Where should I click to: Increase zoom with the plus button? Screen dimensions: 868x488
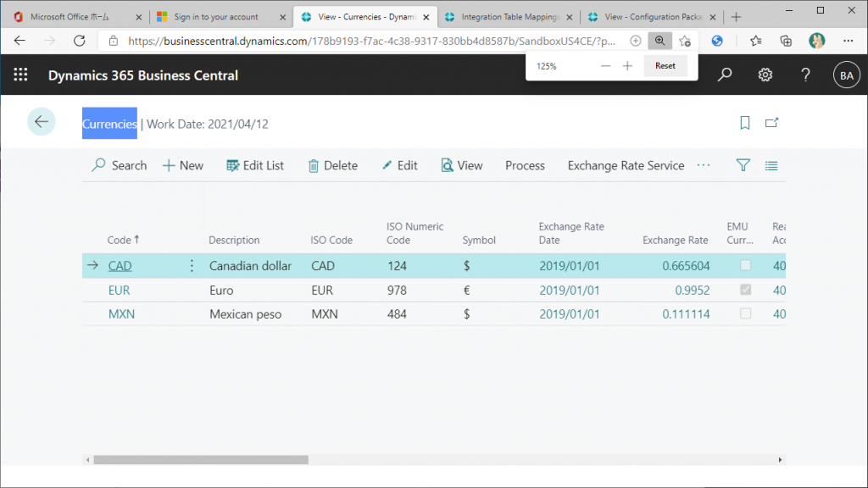[x=627, y=66]
